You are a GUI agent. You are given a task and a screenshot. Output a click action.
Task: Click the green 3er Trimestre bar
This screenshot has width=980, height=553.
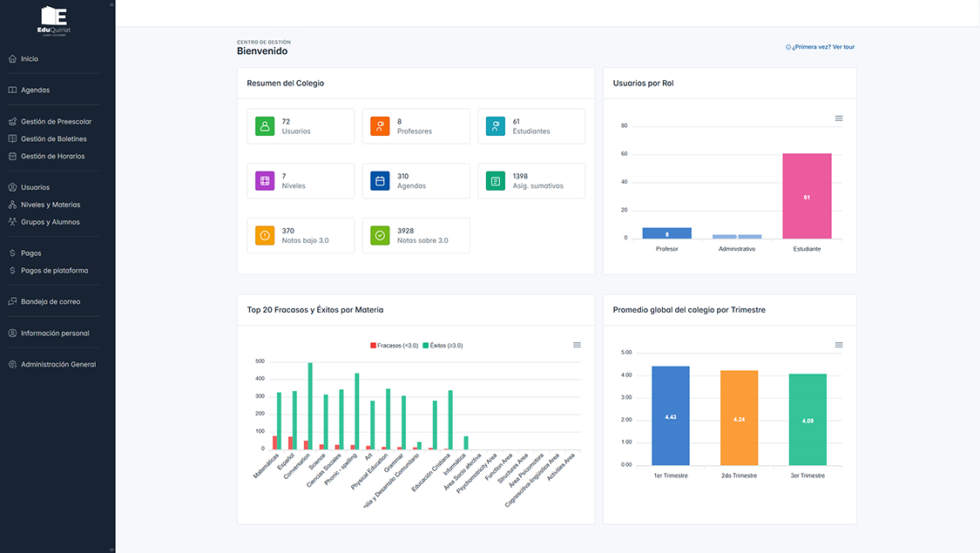coord(808,419)
